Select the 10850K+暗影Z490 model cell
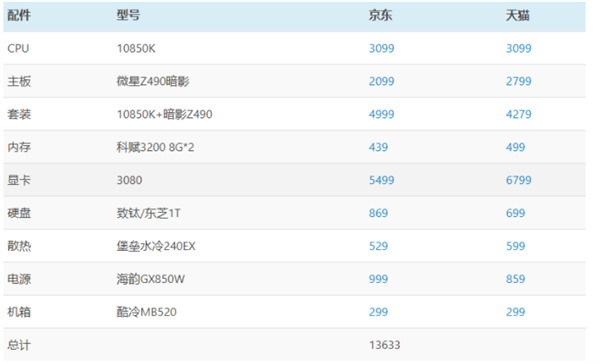The height and width of the screenshot is (364, 600). pos(164,114)
